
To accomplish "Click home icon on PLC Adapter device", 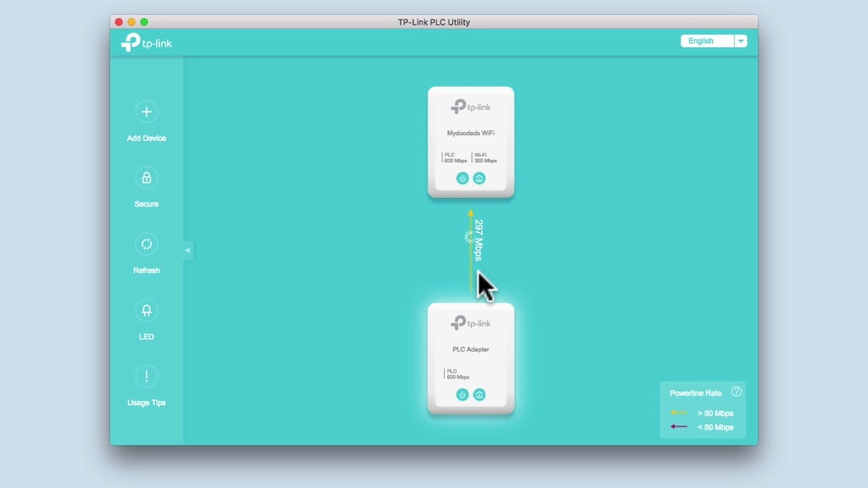I will pos(479,394).
